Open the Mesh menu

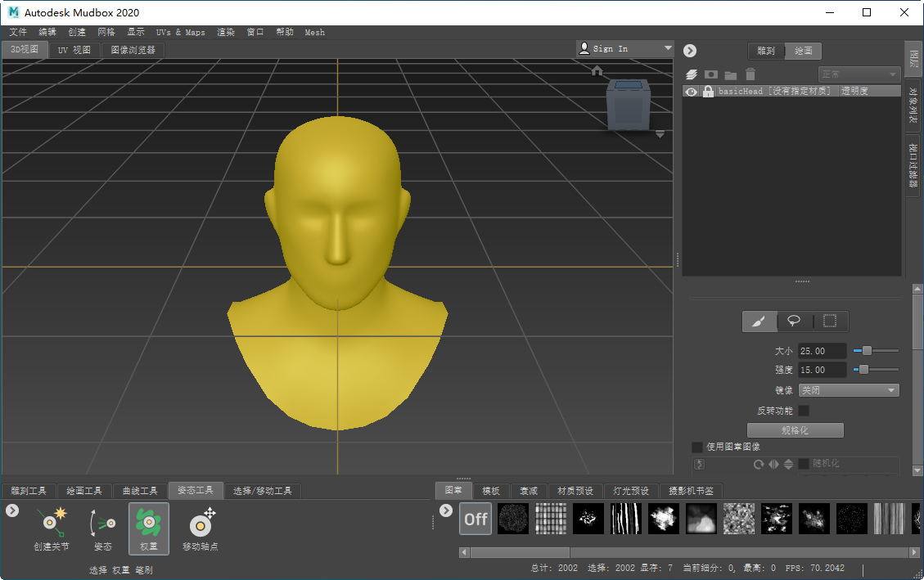coord(314,33)
